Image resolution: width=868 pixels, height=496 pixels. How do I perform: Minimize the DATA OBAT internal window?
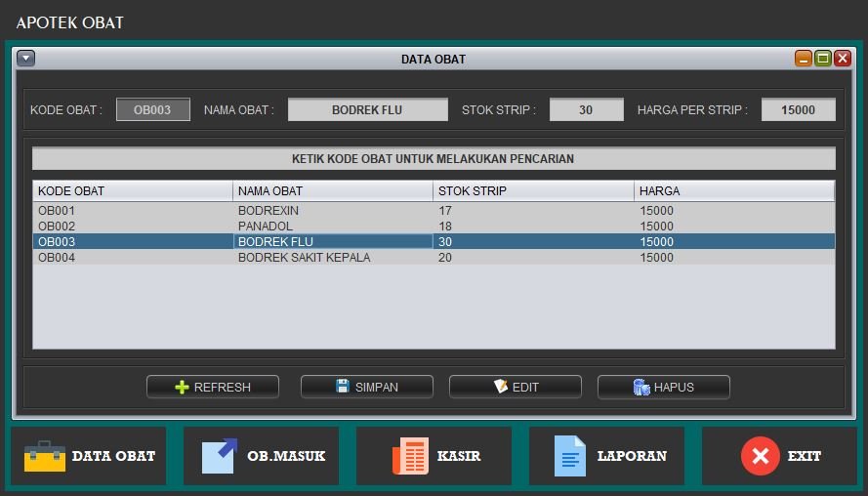click(804, 59)
